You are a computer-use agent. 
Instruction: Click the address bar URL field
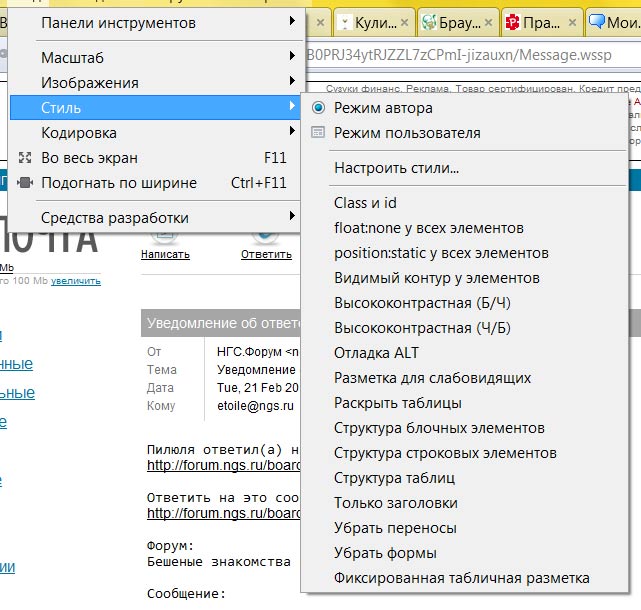pyautogui.click(x=470, y=54)
